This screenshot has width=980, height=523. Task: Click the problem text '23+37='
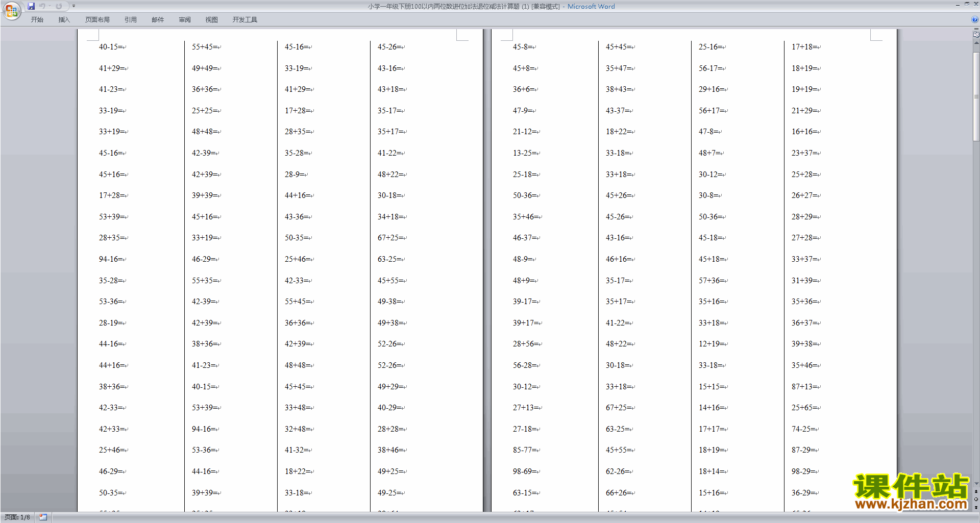click(x=804, y=153)
